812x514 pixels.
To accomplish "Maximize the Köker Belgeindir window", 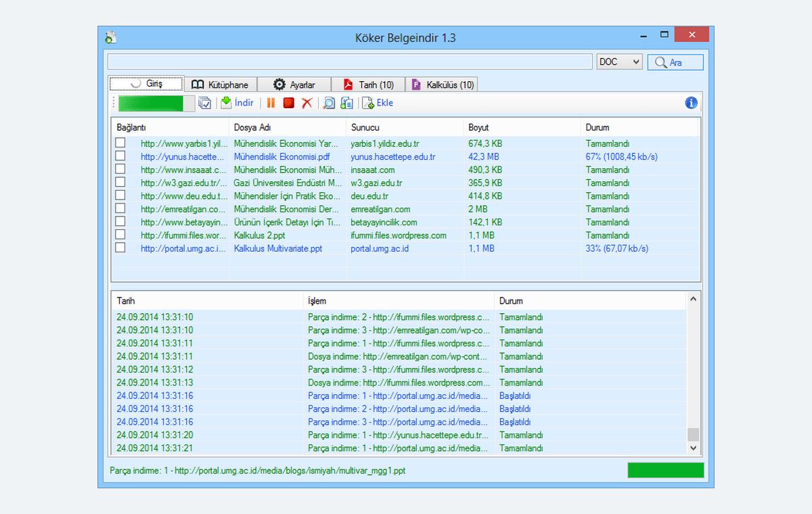I will (x=665, y=35).
